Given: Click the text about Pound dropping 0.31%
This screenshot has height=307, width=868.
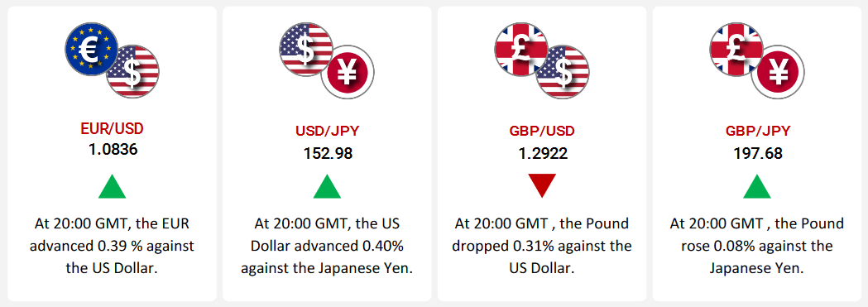Looking at the screenshot, I should click(542, 246).
